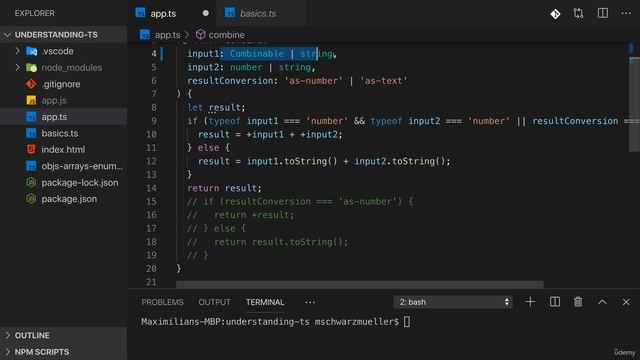Open the PROBLEMS panel tab

click(162, 302)
